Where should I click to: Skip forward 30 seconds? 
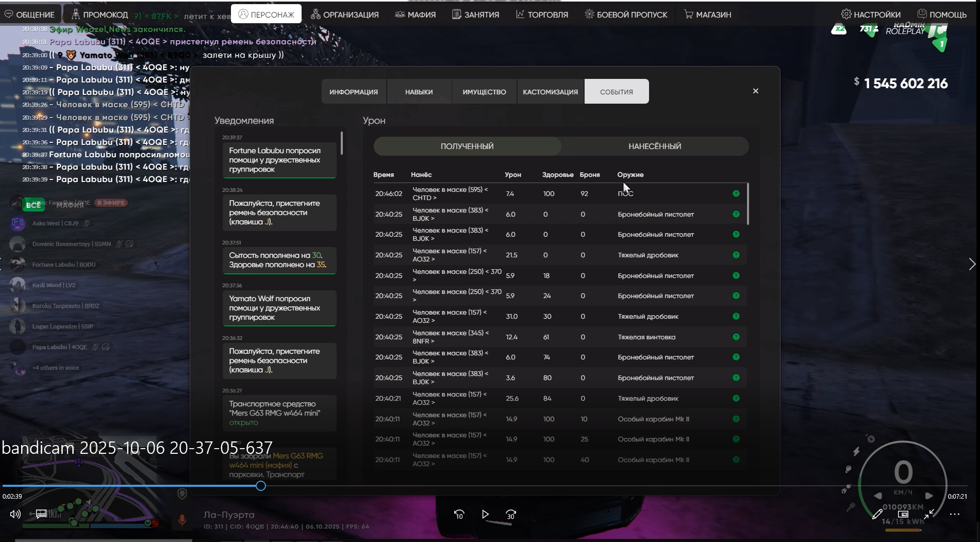coord(510,515)
